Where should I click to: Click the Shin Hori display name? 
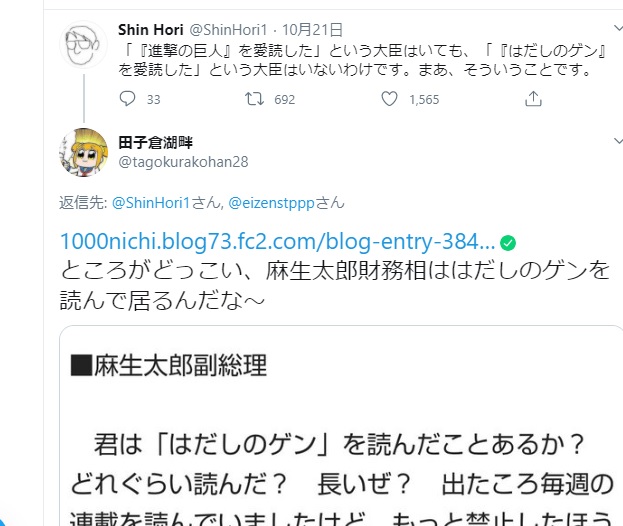click(x=151, y=30)
